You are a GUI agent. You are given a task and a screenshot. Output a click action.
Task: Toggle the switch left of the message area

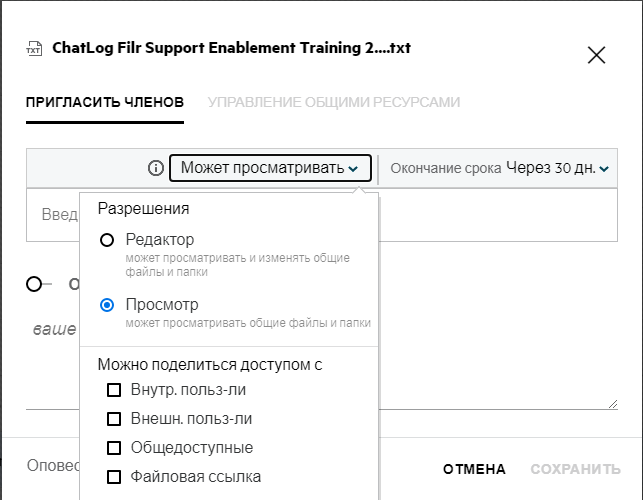39,284
